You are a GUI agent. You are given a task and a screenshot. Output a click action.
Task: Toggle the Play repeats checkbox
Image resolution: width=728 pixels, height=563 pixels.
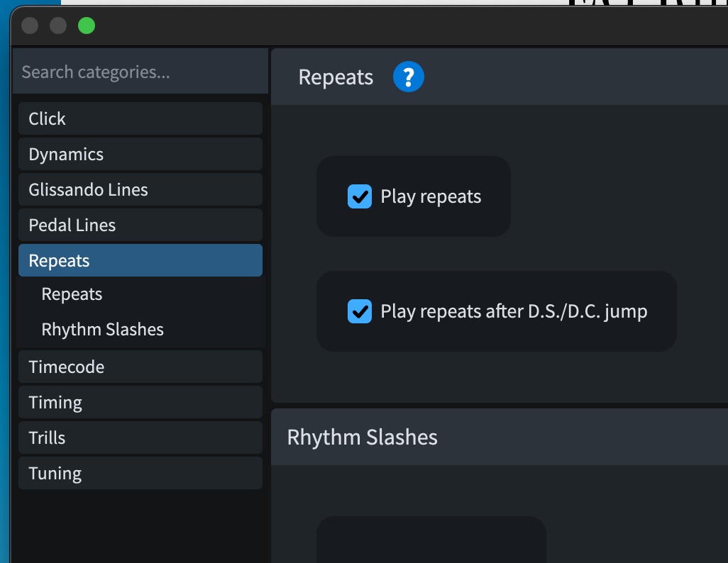tap(360, 196)
